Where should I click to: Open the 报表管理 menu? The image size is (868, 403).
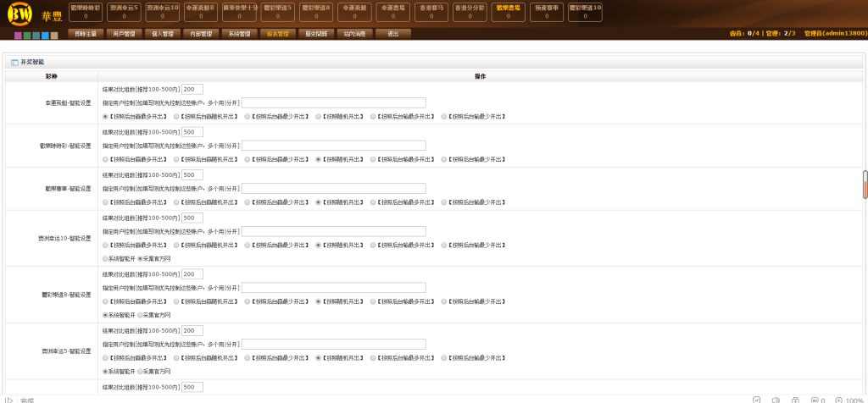point(276,34)
